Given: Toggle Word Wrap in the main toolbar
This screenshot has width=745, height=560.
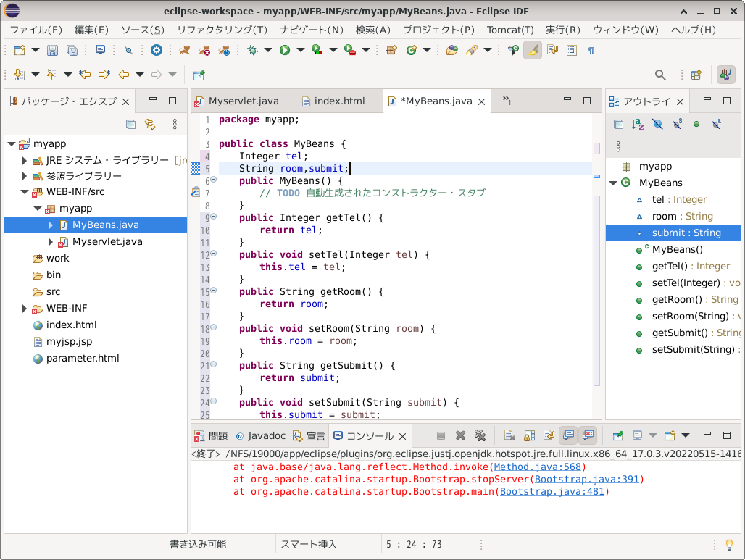Looking at the screenshot, I should coord(552,50).
